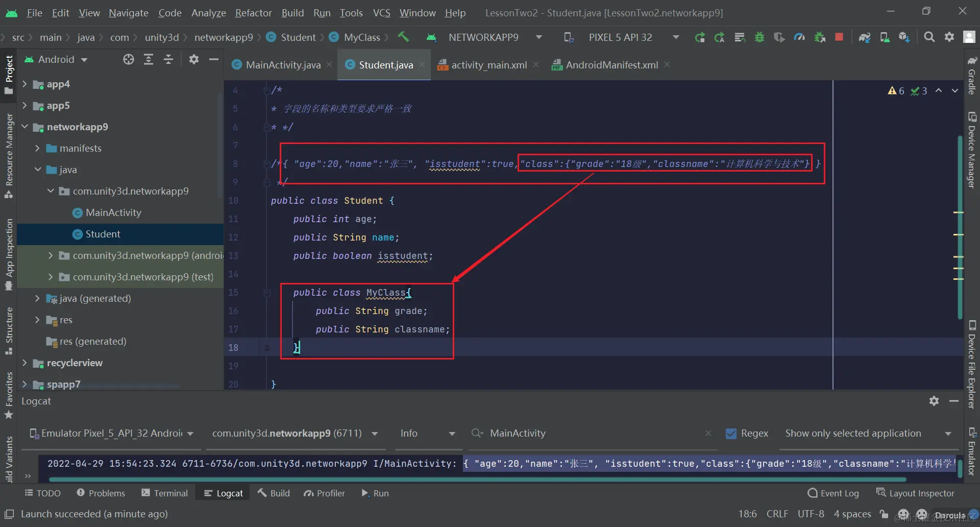Hide the Logcat panel with minus icon
980x527 pixels.
[x=954, y=401]
